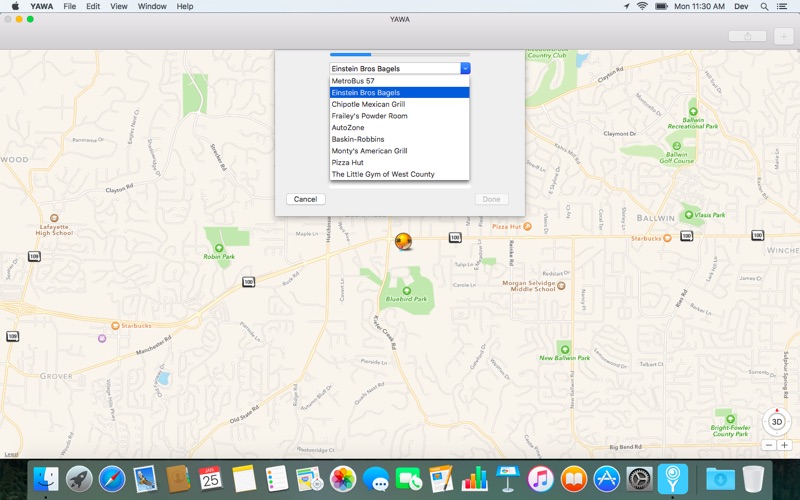Open the YAWA application menu
This screenshot has width=800, height=500.
point(41,6)
